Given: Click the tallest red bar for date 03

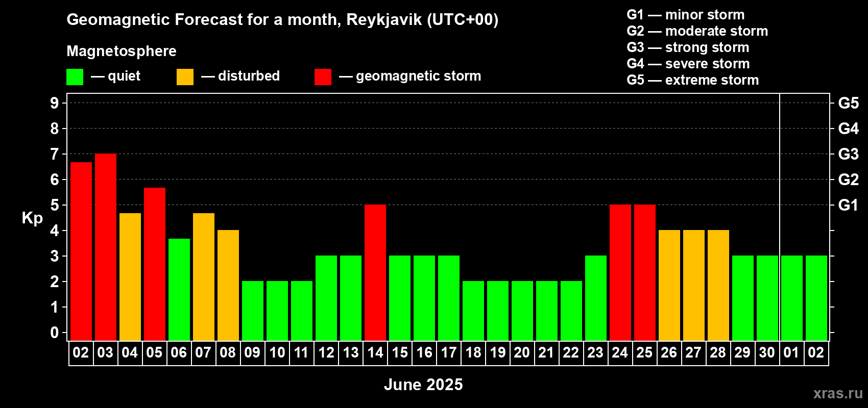Looking at the screenshot, I should [x=106, y=247].
